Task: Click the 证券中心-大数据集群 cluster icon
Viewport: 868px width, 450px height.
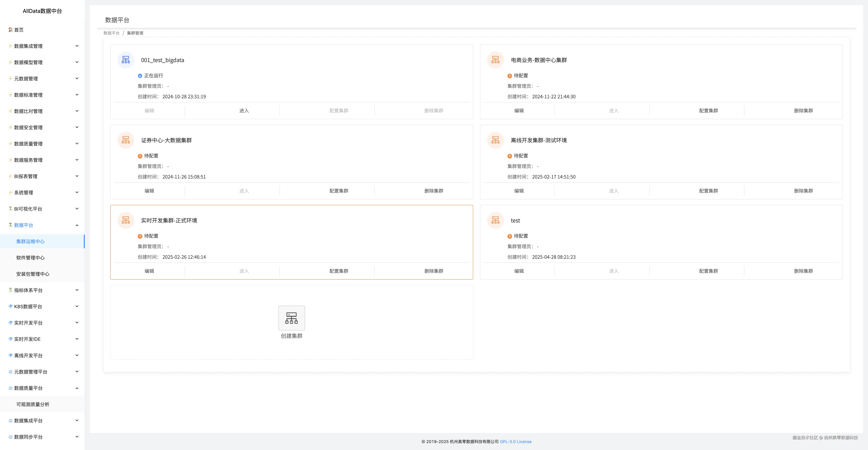Action: 126,140
